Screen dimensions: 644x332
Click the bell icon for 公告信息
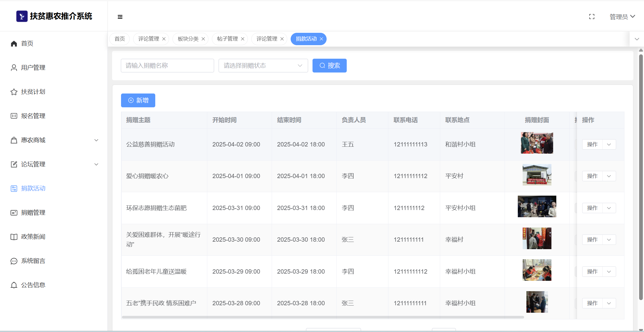click(x=14, y=285)
